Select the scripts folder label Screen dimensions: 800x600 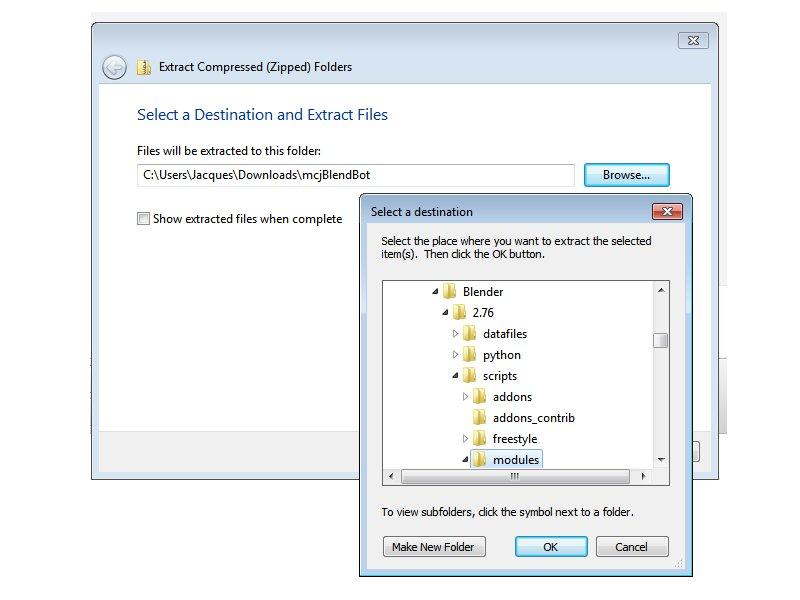tap(500, 376)
